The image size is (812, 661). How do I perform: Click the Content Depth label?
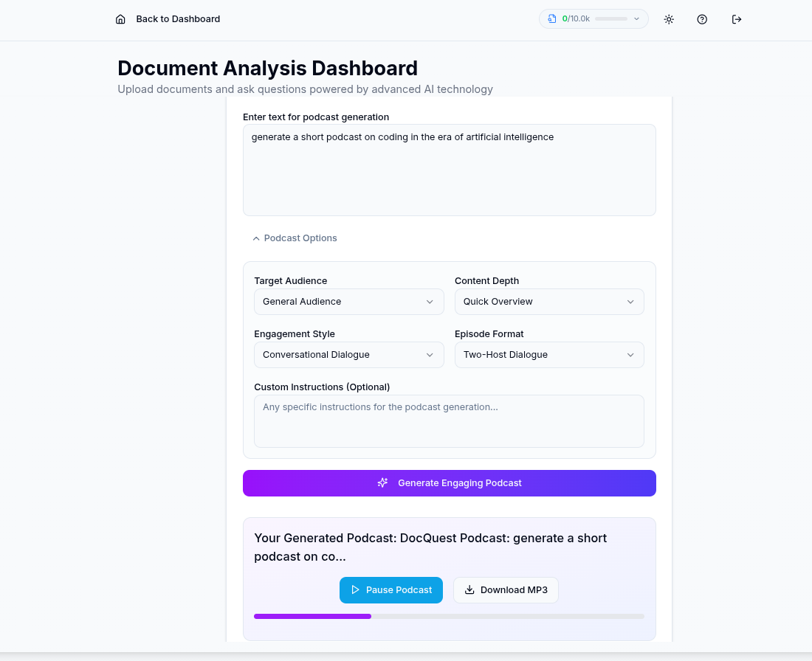(486, 280)
